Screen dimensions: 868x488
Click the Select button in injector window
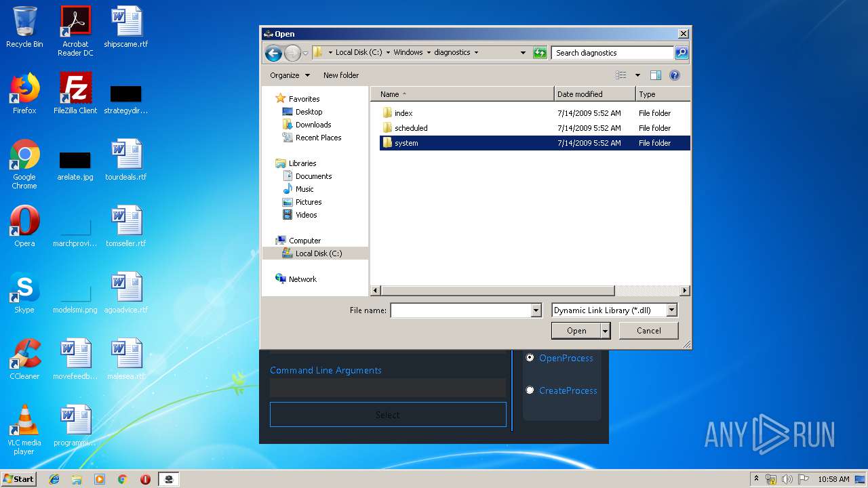click(x=388, y=415)
